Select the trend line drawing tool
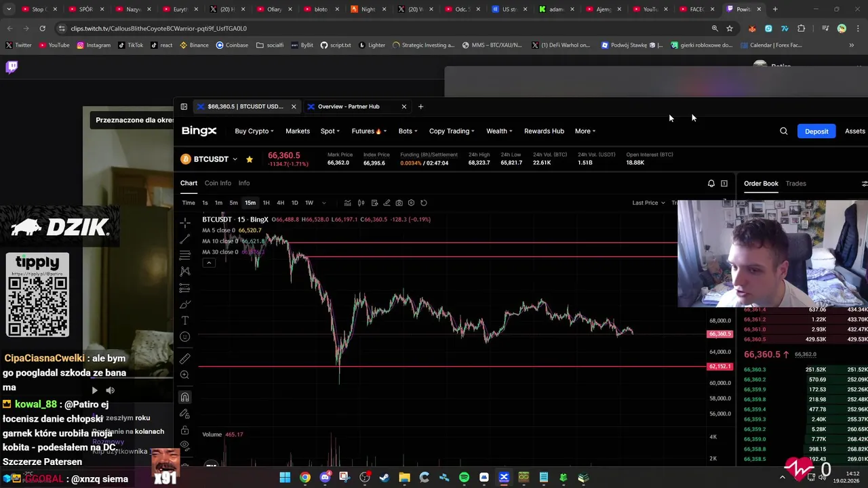 pos(184,239)
